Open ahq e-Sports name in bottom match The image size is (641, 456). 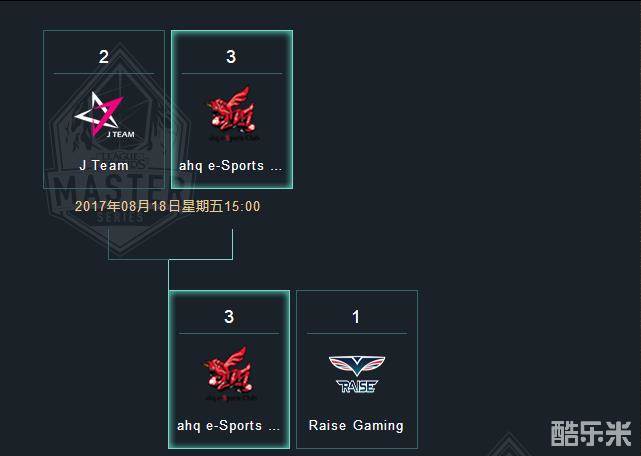point(229,426)
